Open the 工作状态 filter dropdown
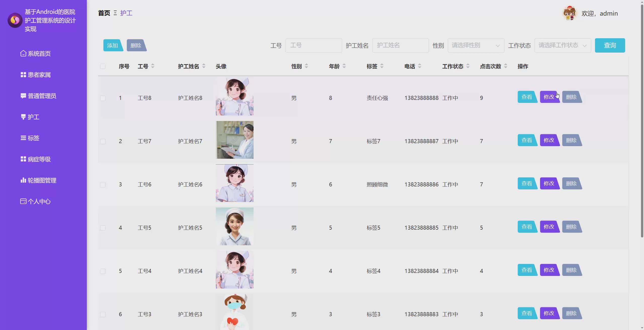Screen dimensions: 644x330 tap(562, 46)
